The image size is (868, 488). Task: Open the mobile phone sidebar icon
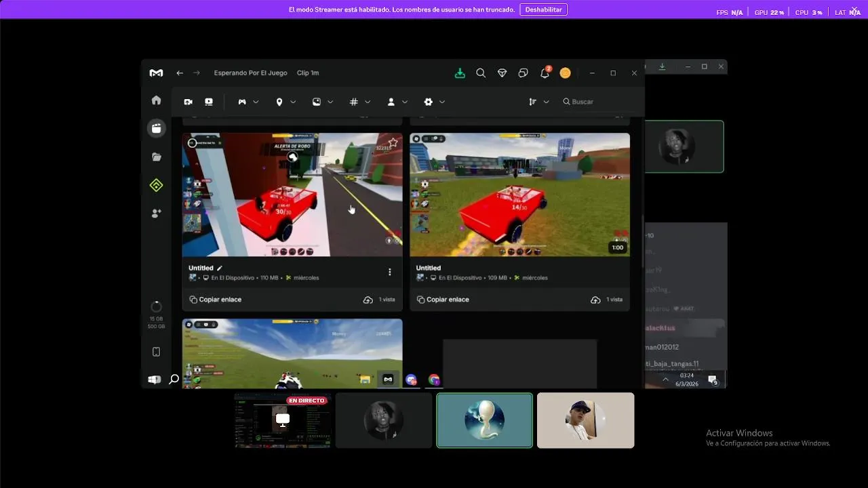tap(156, 352)
